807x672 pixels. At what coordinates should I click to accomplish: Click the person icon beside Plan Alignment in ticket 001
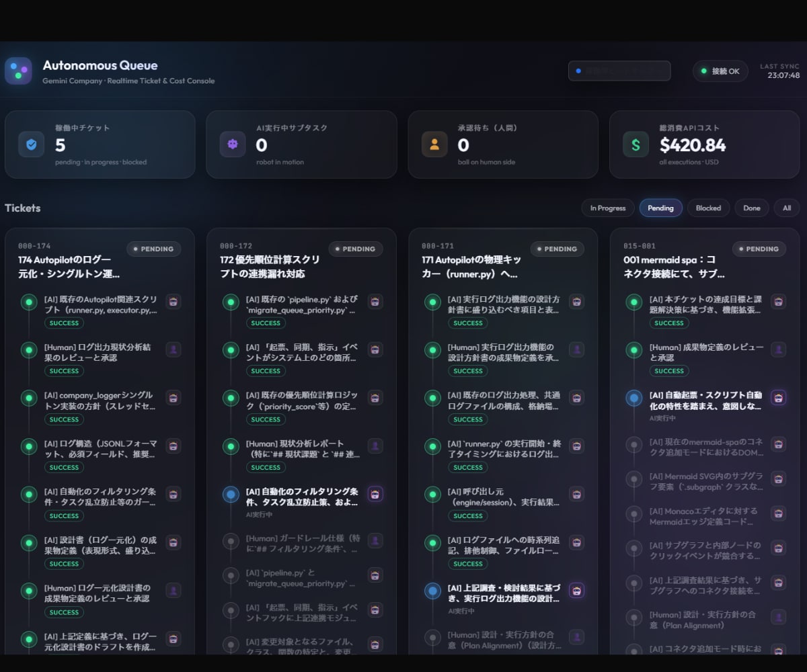tap(778, 618)
